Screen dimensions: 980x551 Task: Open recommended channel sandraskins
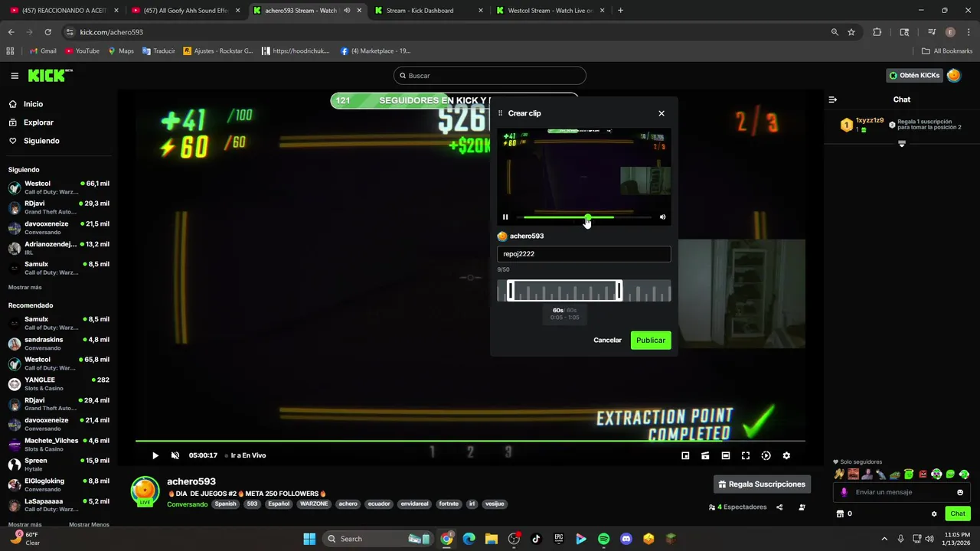[x=59, y=344]
